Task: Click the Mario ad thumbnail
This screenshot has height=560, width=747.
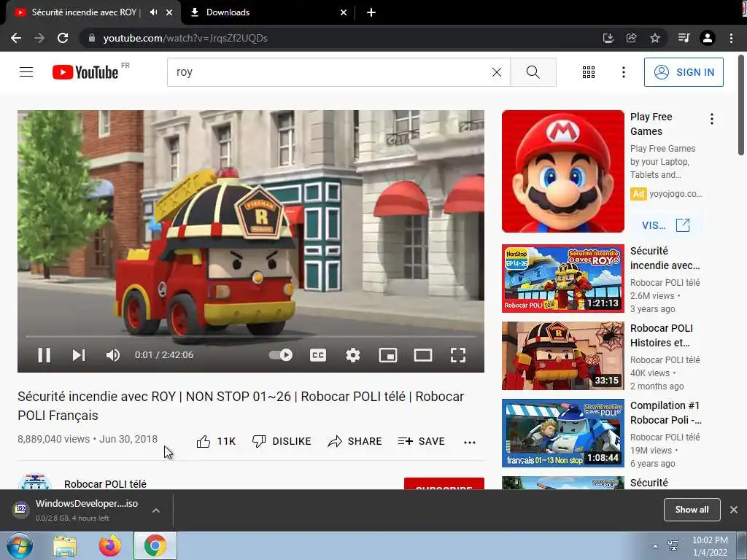Action: pos(562,171)
